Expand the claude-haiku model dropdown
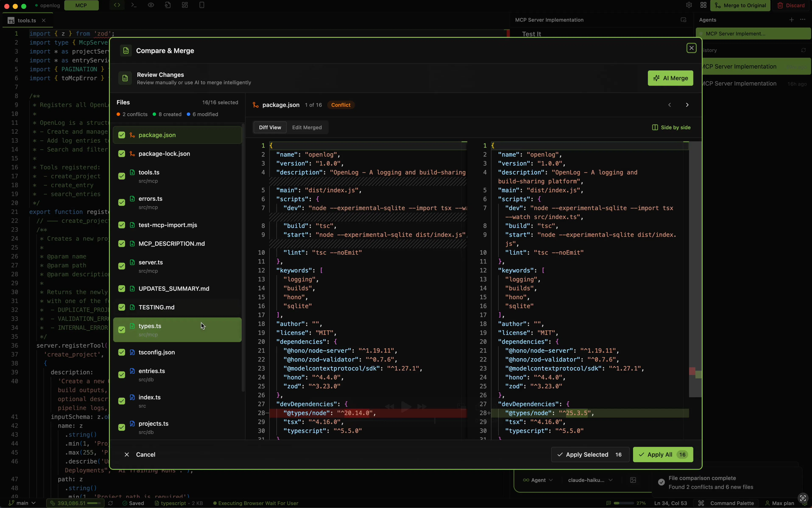The height and width of the screenshot is (508, 812). click(590, 480)
